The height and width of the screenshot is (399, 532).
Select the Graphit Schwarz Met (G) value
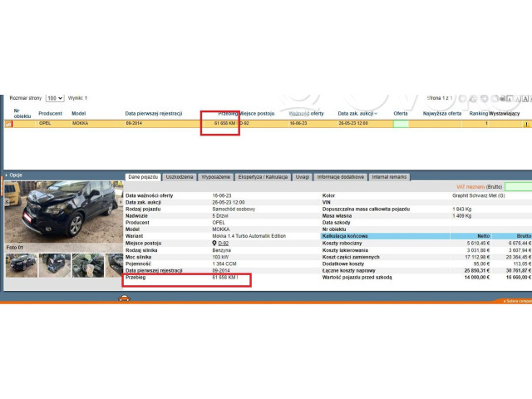(479, 196)
